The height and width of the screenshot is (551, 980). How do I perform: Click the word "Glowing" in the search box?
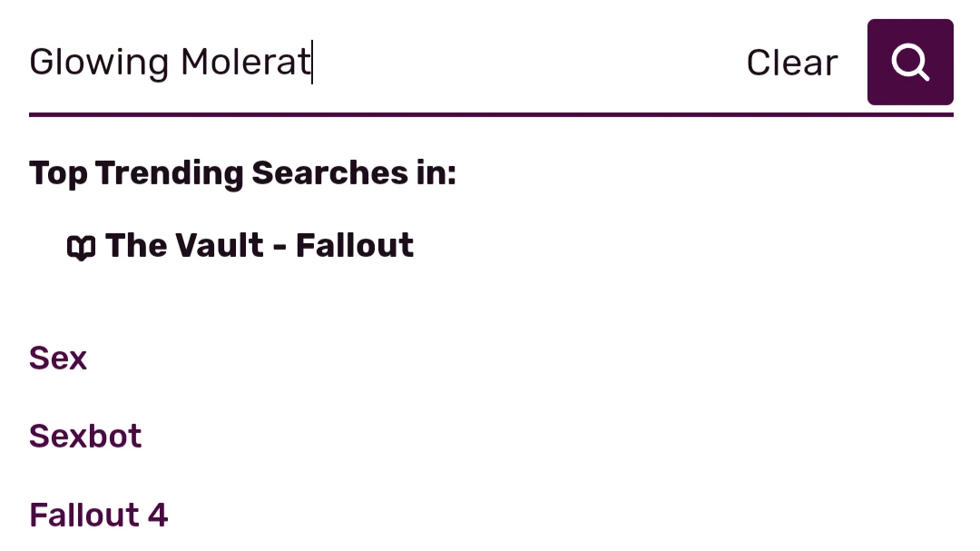click(x=99, y=63)
